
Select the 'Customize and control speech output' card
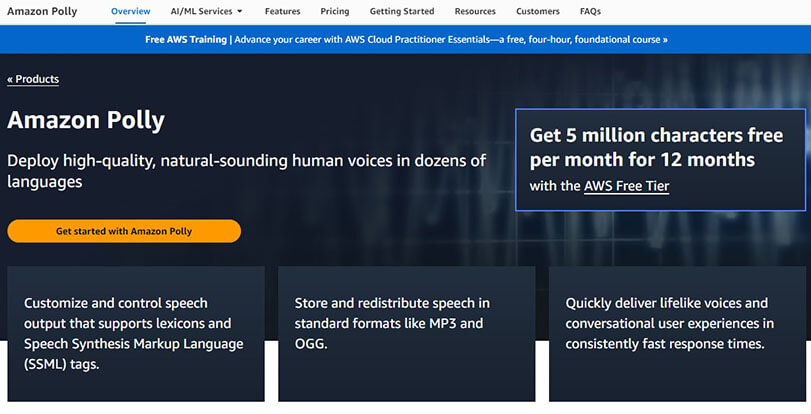(136, 334)
